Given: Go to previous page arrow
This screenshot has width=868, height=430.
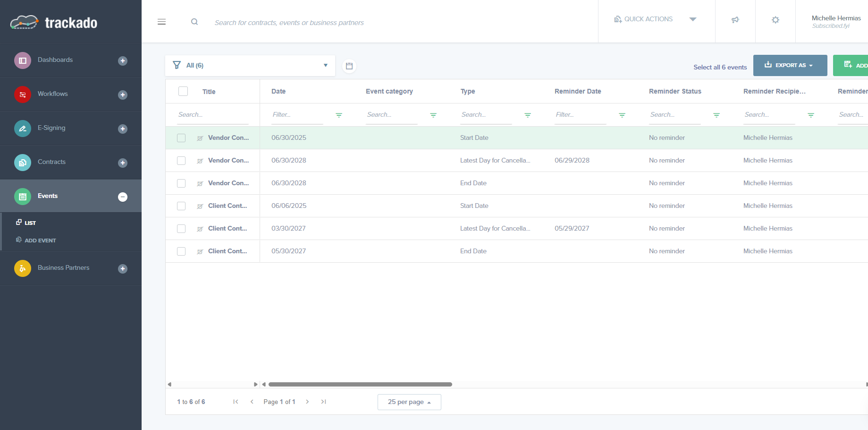Looking at the screenshot, I should (x=252, y=402).
